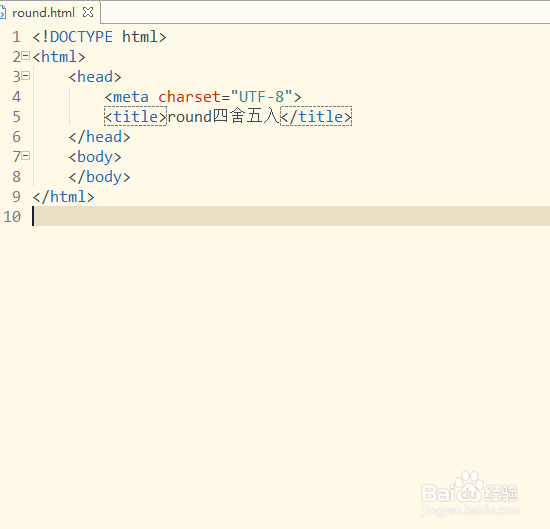Click the closing </body> tag

99,177
